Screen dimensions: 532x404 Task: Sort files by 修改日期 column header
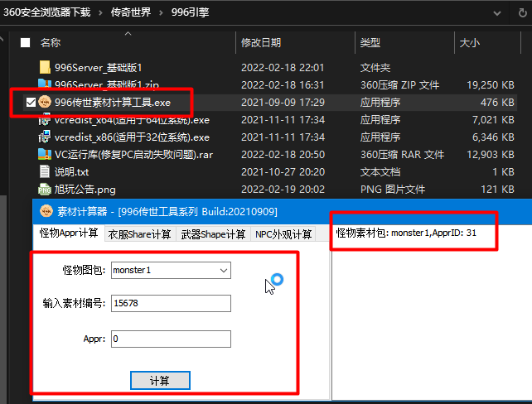coord(261,43)
